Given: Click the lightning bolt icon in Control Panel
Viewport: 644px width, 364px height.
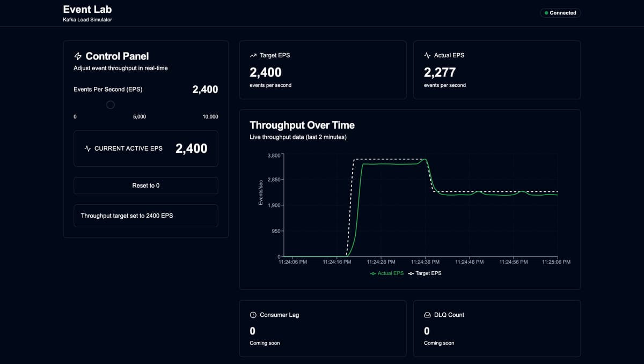Looking at the screenshot, I should point(77,56).
